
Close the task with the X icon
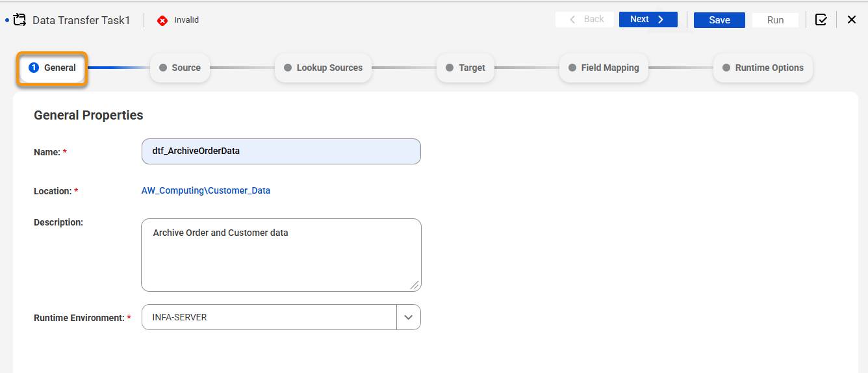852,19
